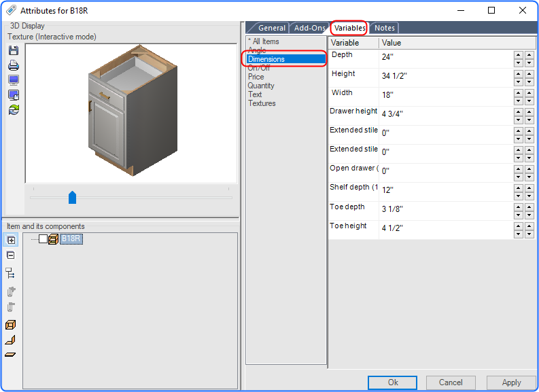Click the Variable column header
Viewport: 539px width, 392px height.
[x=353, y=43]
